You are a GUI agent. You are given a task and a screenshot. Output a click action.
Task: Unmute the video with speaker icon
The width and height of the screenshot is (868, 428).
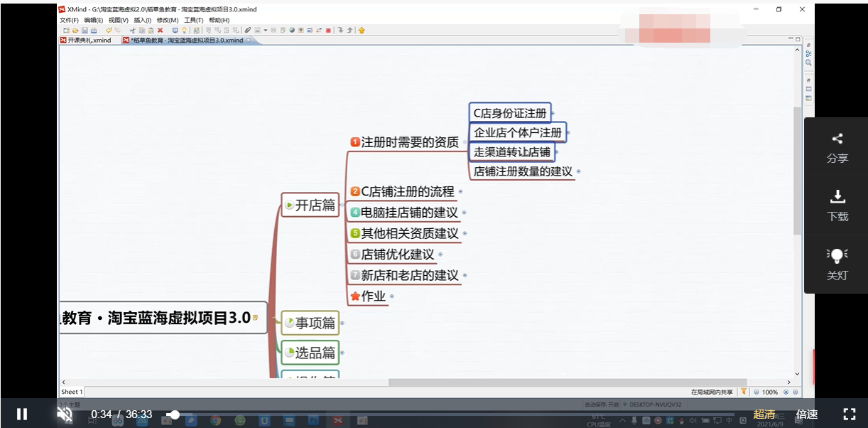tap(65, 414)
